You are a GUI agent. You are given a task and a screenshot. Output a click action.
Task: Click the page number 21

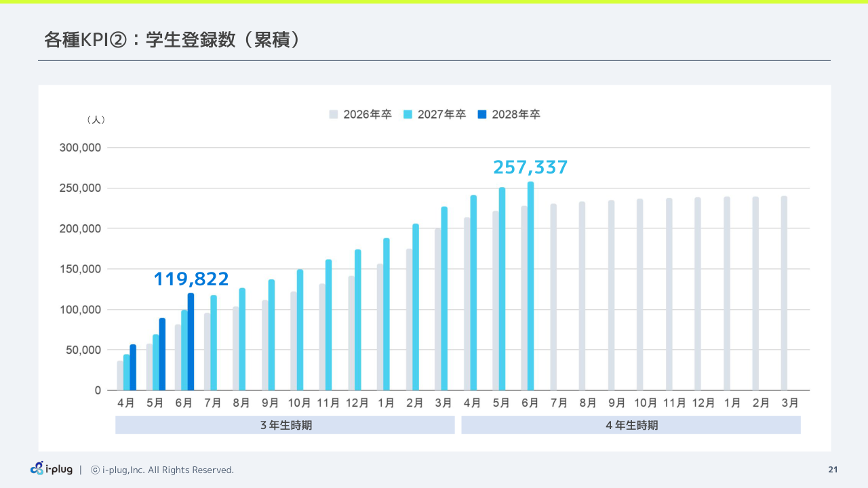tap(833, 470)
